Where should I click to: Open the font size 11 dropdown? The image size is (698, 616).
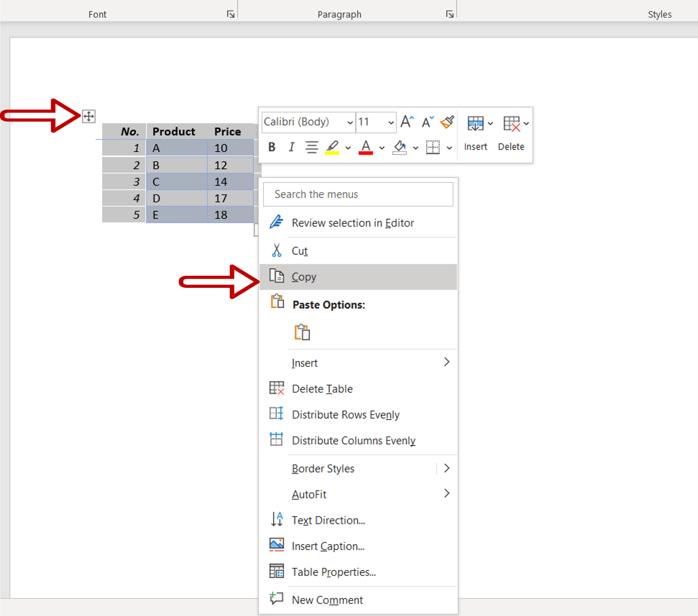point(390,122)
